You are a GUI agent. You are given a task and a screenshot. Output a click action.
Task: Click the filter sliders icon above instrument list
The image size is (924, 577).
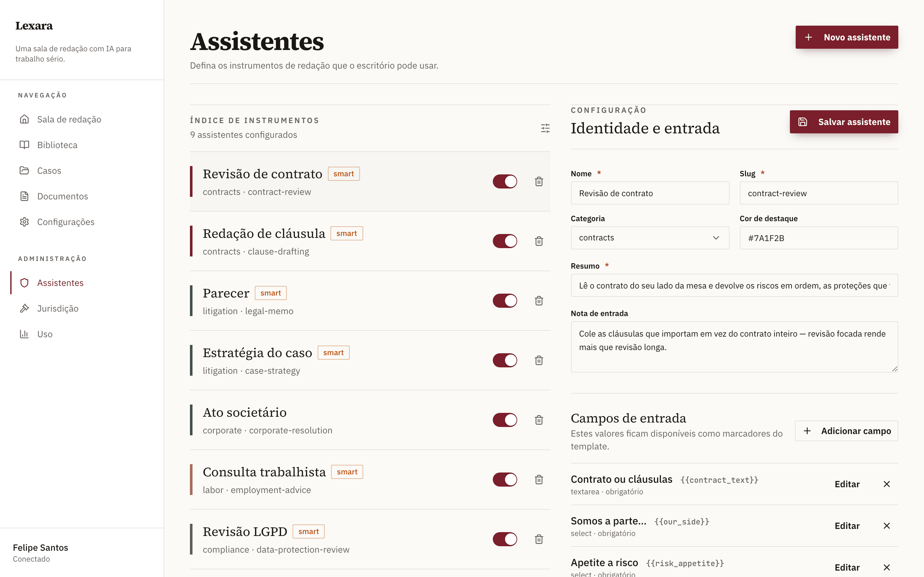tap(545, 128)
